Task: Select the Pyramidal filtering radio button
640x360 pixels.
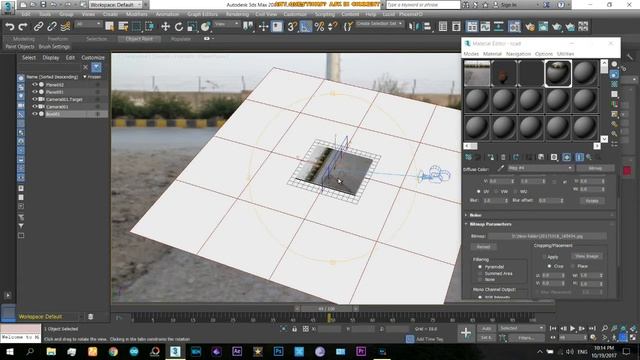Action: (480, 267)
